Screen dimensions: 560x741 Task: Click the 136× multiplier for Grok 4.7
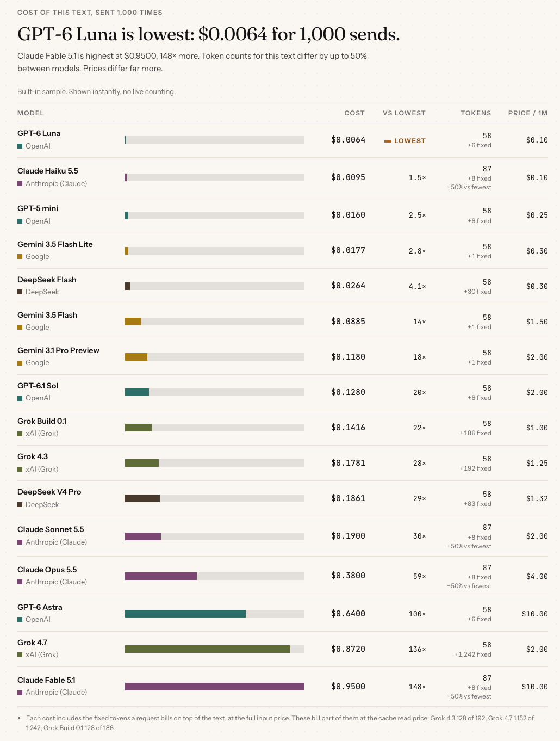click(418, 649)
